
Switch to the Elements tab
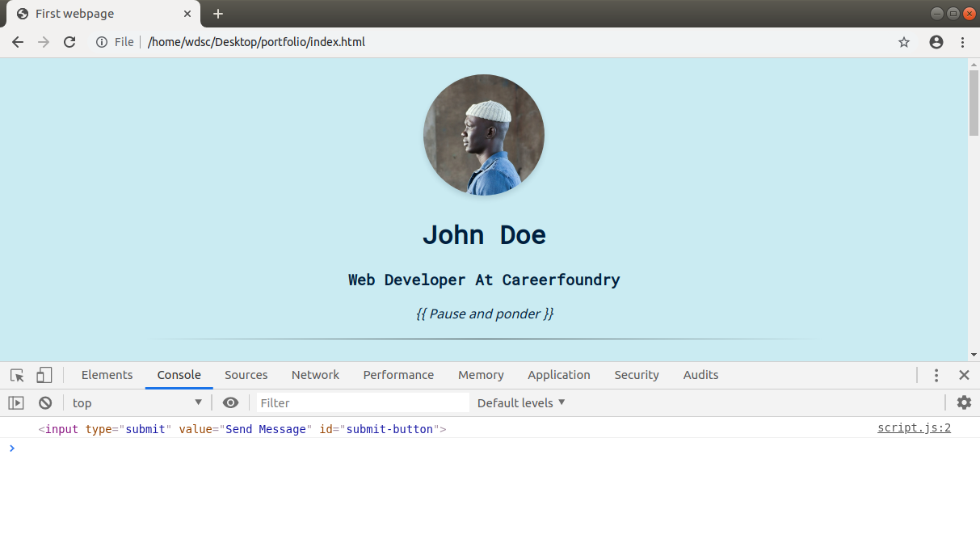[x=107, y=375]
